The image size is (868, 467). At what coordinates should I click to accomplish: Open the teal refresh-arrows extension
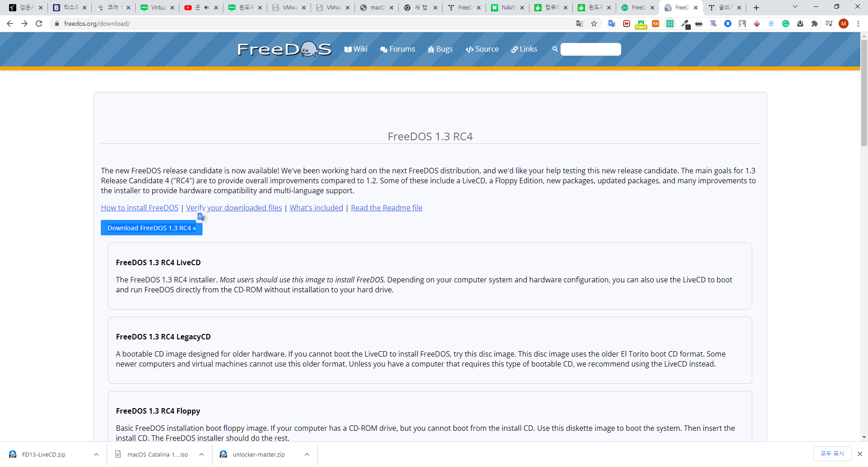670,24
